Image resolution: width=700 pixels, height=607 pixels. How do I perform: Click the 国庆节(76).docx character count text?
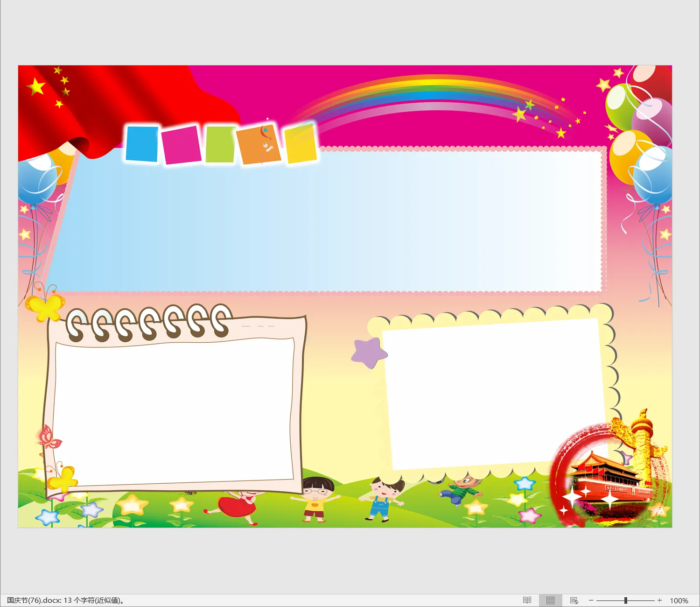click(65, 600)
